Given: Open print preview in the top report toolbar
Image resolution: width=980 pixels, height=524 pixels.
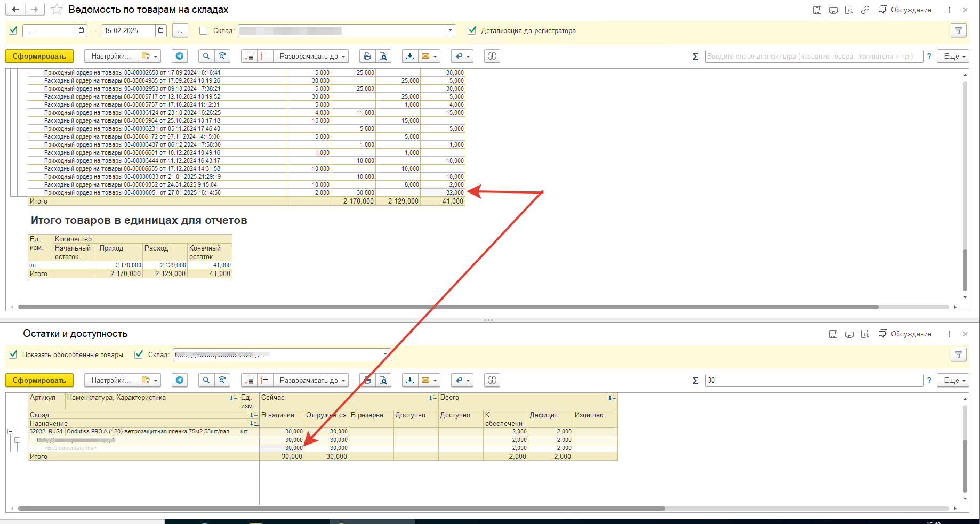Looking at the screenshot, I should coord(383,56).
